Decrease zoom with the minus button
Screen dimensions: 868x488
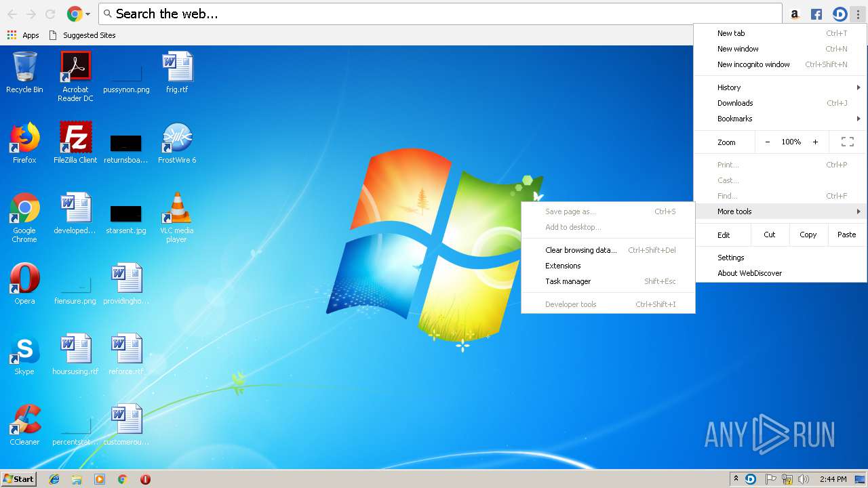click(768, 142)
